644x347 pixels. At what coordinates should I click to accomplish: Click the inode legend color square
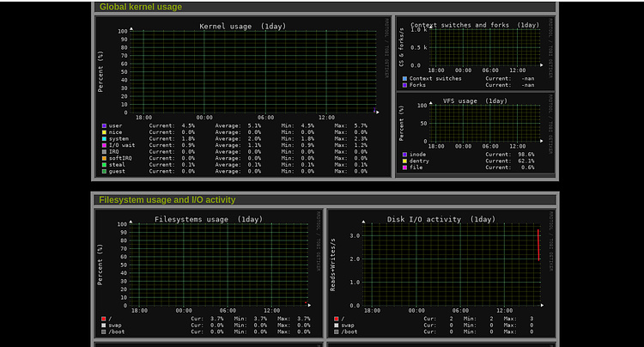[404, 155]
